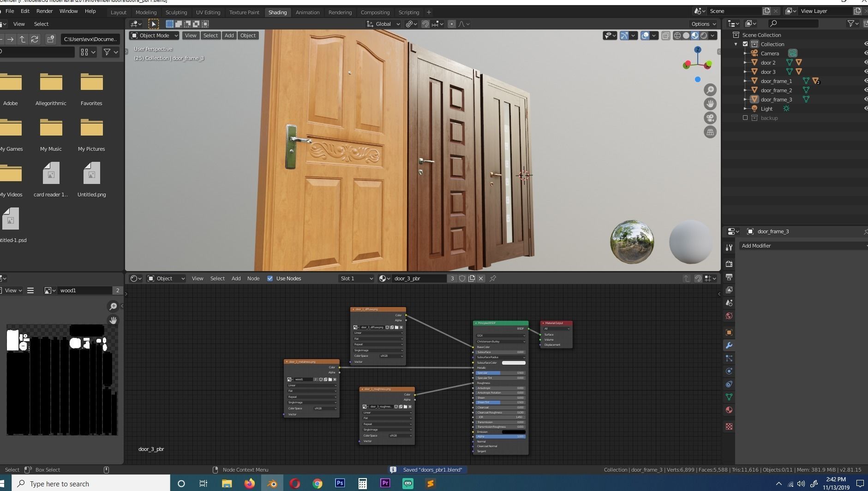Open node editor Node menu
This screenshot has width=868, height=491.
point(253,278)
